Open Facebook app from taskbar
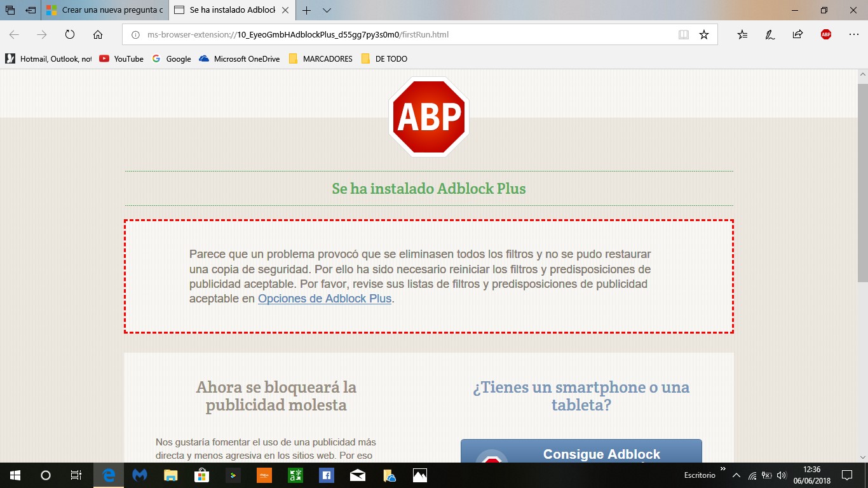868x488 pixels. coord(327,475)
